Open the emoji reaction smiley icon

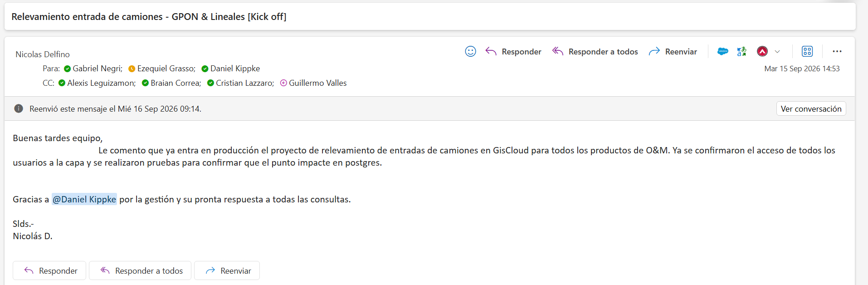tap(470, 51)
